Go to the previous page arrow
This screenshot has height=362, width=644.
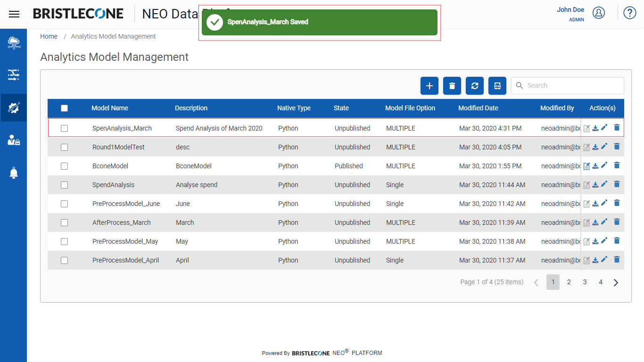(536, 282)
